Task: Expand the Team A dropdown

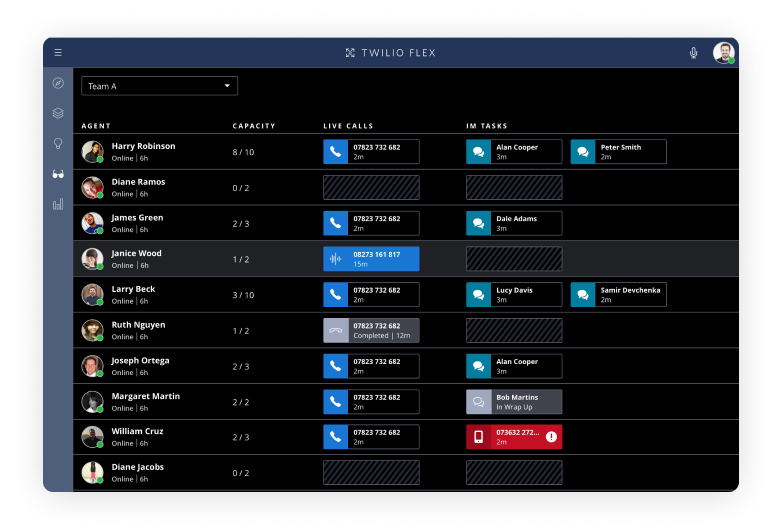Action: coord(159,86)
